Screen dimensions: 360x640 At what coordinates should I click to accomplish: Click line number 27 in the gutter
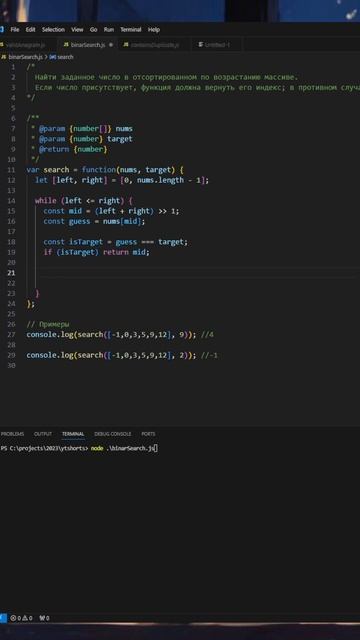pos(11,335)
